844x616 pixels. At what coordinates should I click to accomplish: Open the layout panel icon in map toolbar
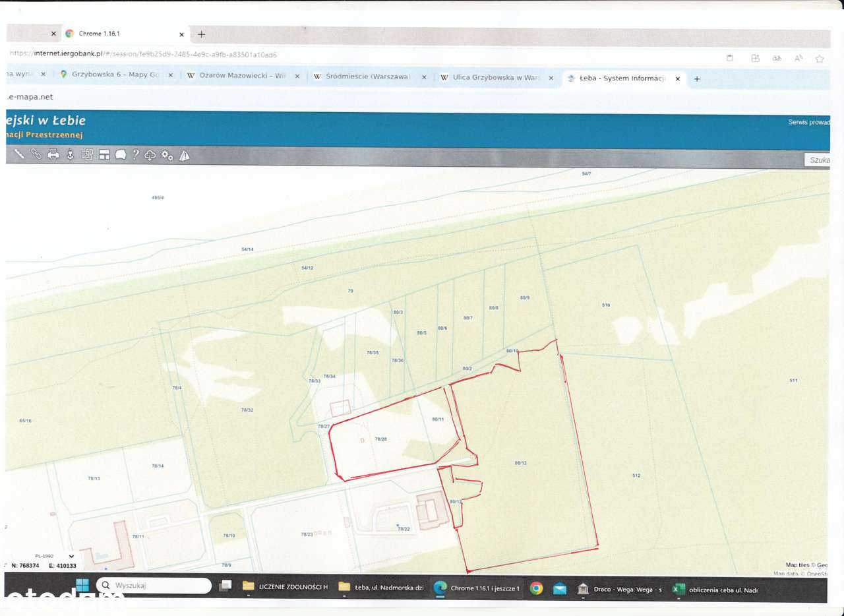(x=104, y=154)
